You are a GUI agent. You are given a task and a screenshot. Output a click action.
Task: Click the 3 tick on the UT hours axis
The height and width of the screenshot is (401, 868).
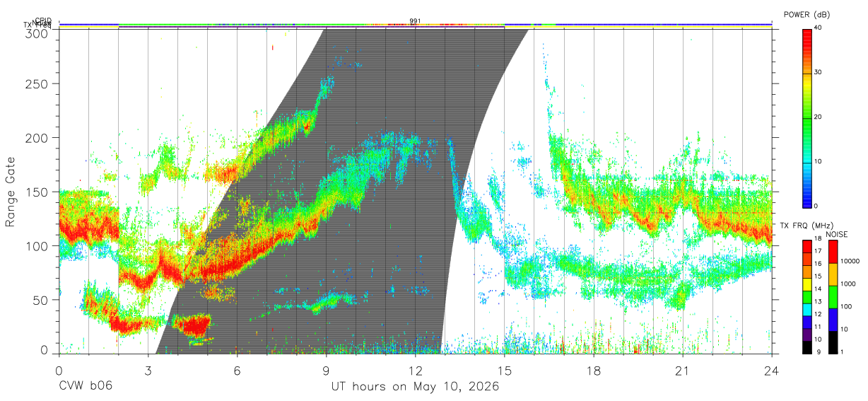tap(148, 370)
